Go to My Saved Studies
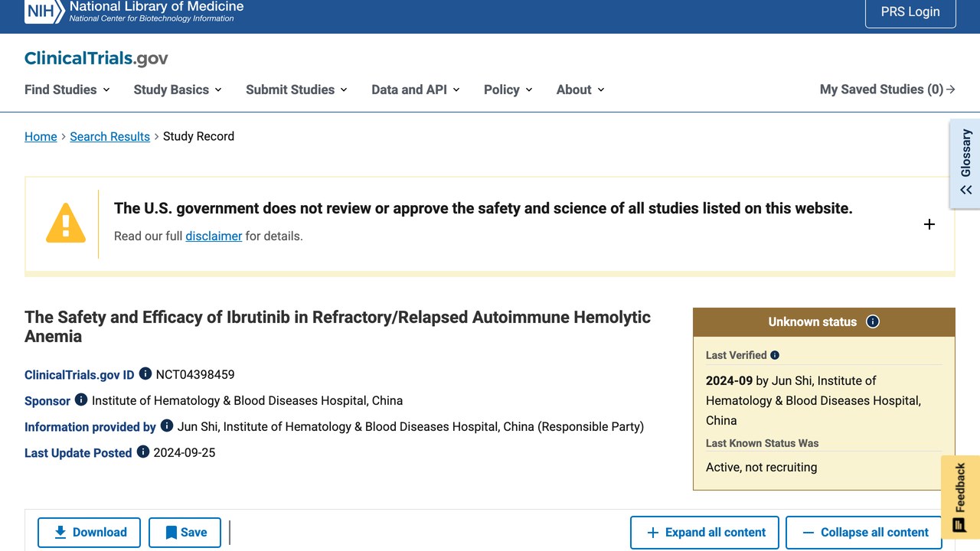 click(887, 90)
